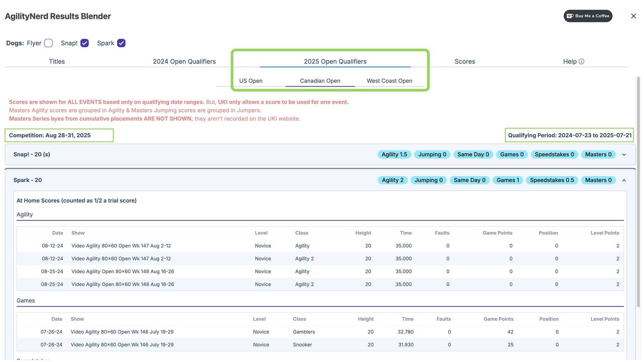The width and height of the screenshot is (644, 362).
Task: Click Spark's Games 1 badge
Action: [x=507, y=180]
